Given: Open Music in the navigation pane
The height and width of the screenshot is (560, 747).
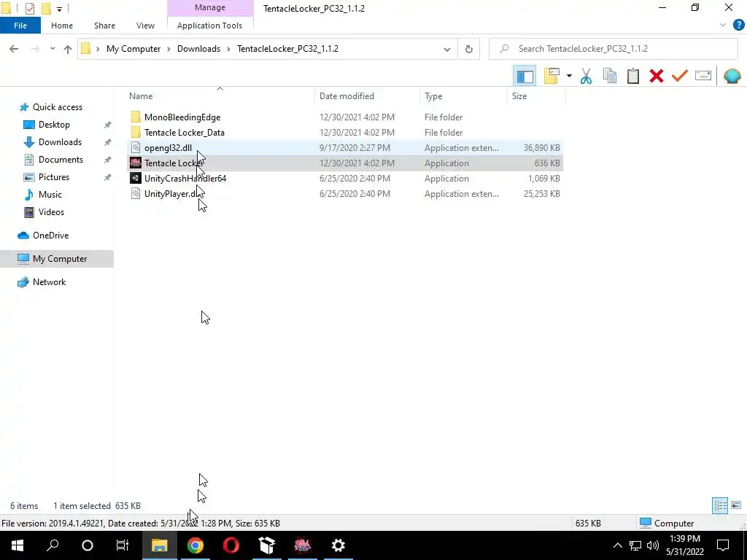Looking at the screenshot, I should [50, 195].
